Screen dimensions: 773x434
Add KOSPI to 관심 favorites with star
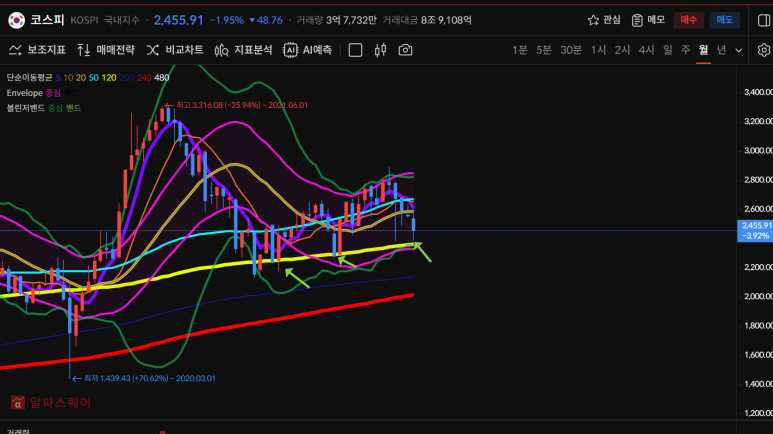click(x=604, y=20)
